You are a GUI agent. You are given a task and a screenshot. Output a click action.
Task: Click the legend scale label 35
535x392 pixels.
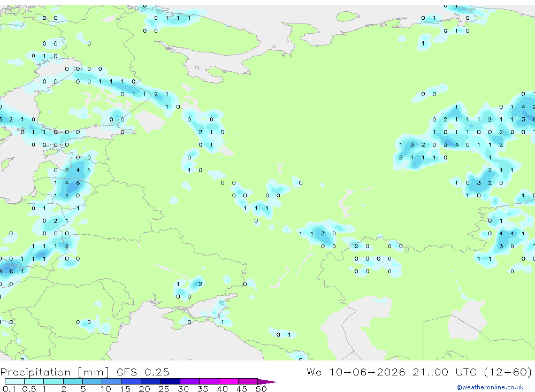pyautogui.click(x=203, y=389)
